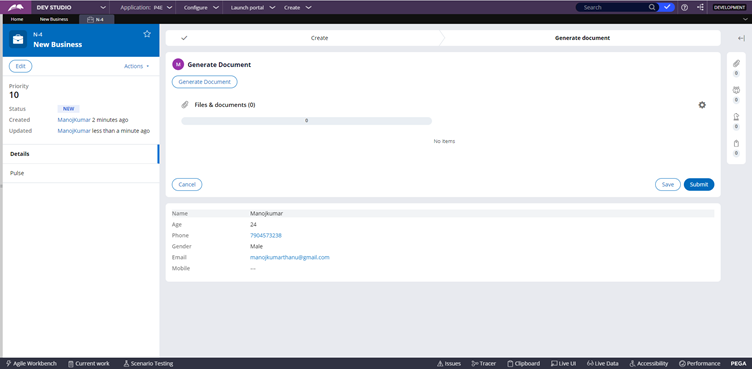Select the N-4 case tab

point(96,19)
